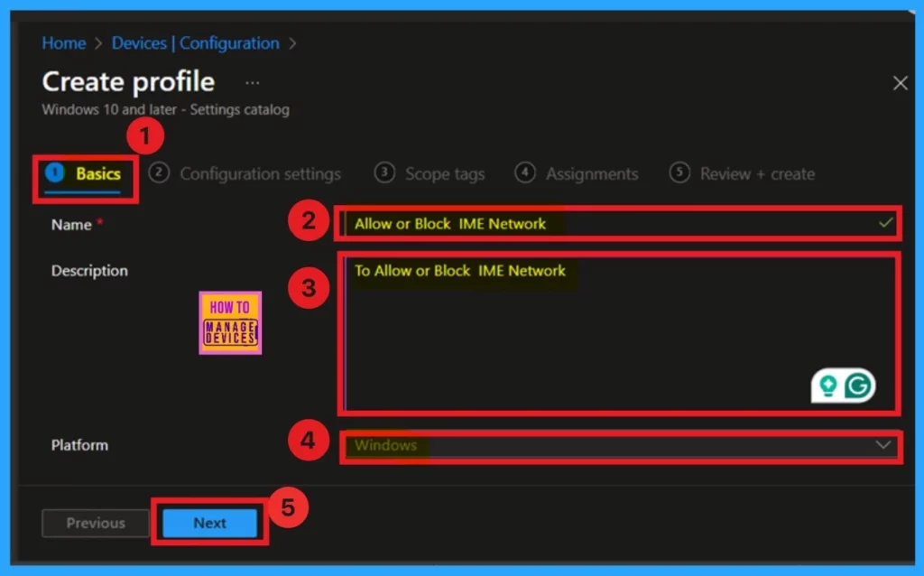Switch to Review + create step
Image resolution: width=924 pixels, height=576 pixels.
pos(743,174)
